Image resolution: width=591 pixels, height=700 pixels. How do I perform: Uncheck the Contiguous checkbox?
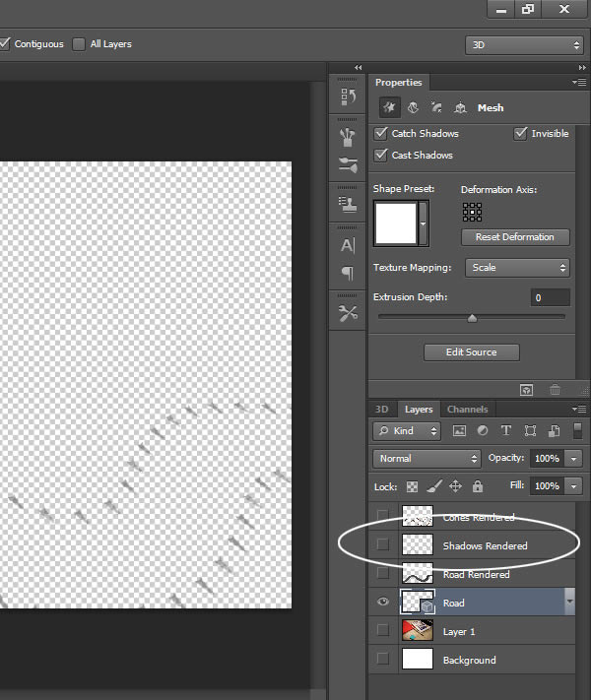tap(5, 43)
